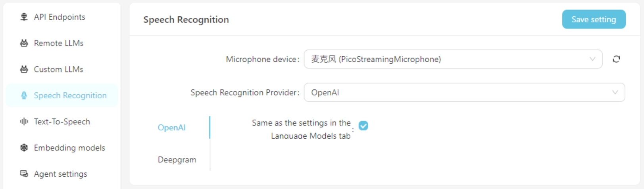Click the Embedding models icon
The image size is (644, 189).
[24, 147]
